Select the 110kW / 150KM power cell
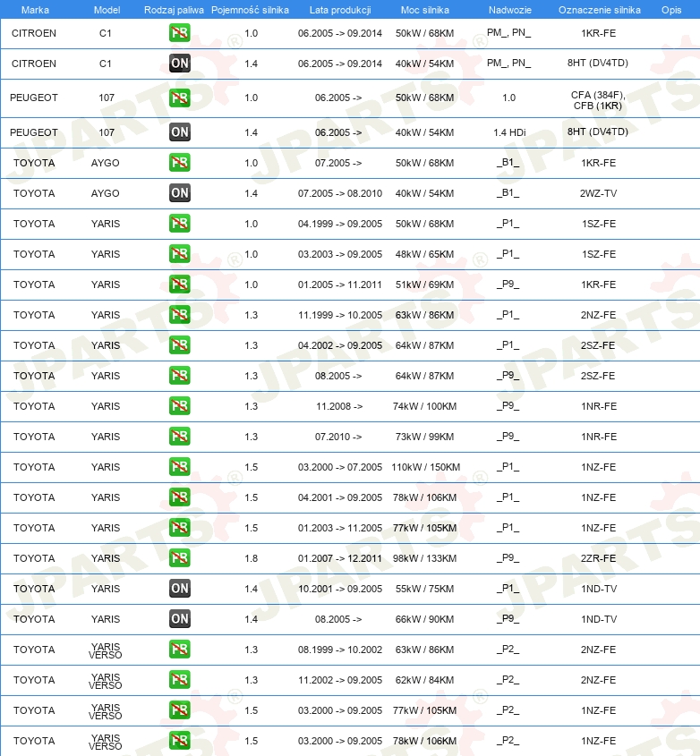Viewport: 700px width, 756px height. (x=425, y=466)
